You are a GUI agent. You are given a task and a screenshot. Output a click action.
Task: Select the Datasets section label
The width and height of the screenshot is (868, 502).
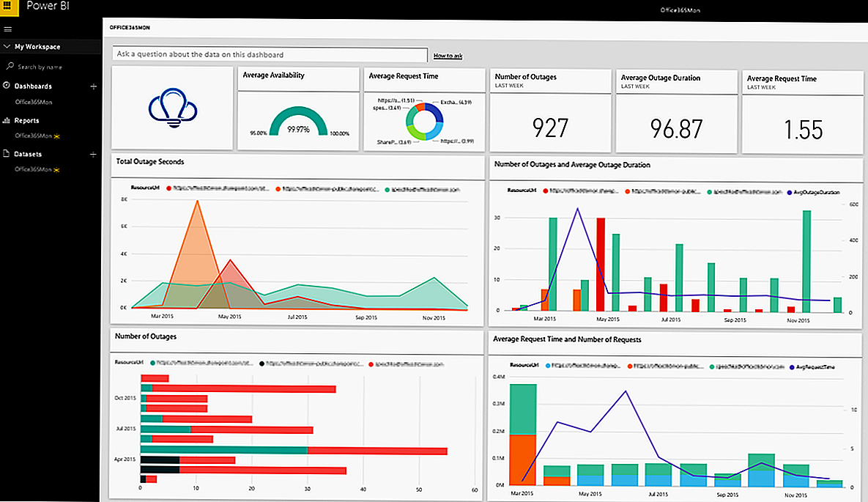[x=29, y=154]
